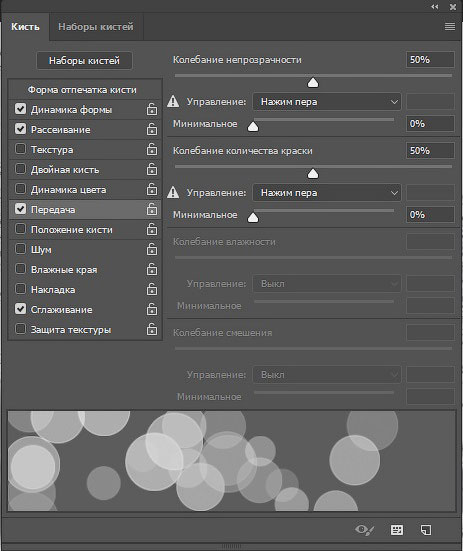Image resolution: width=463 pixels, height=551 pixels.
Task: Disable the Сглаживание checkbox
Action: (x=20, y=309)
